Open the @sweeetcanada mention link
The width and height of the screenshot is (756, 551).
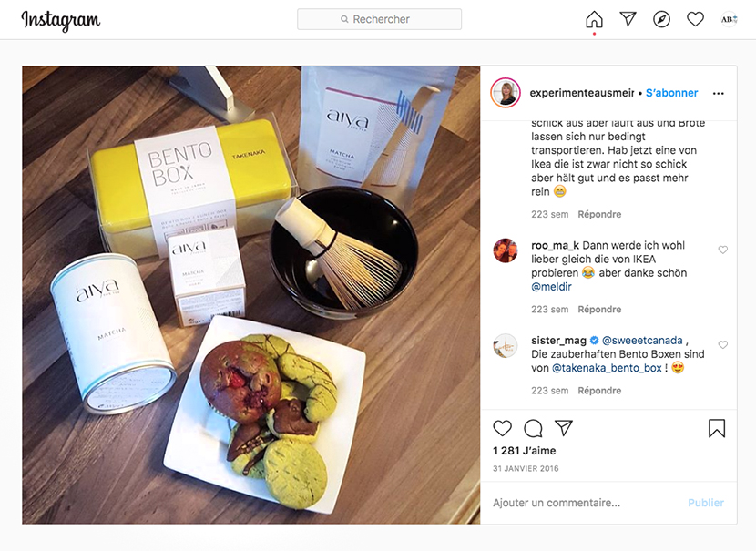point(642,341)
